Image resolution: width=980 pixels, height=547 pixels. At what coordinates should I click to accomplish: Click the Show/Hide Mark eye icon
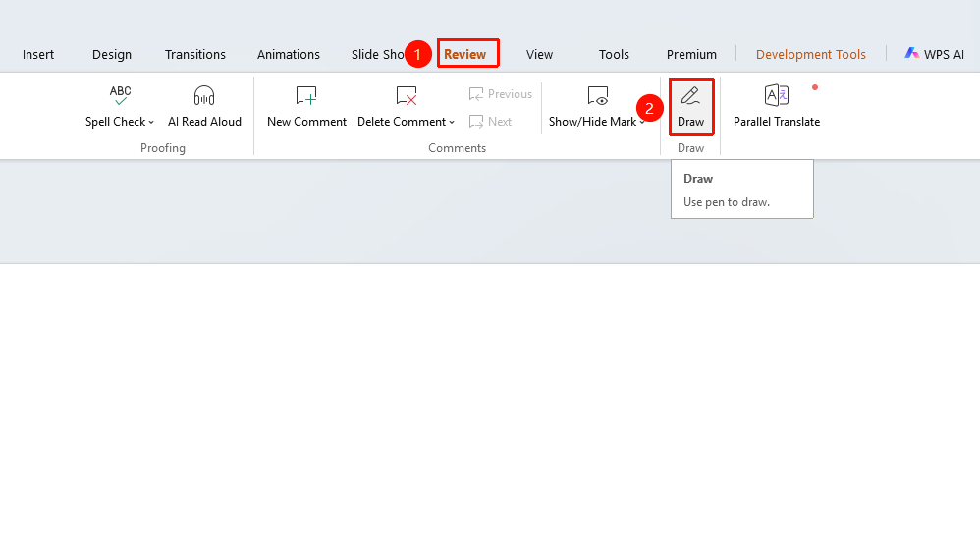pos(597,95)
